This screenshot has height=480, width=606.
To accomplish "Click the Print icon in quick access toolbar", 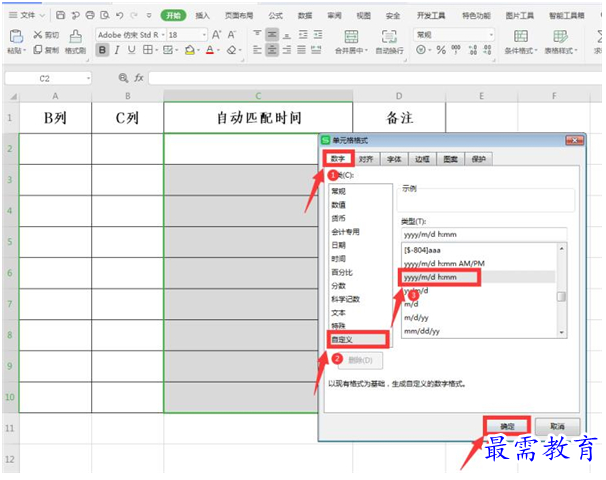I will (90, 15).
